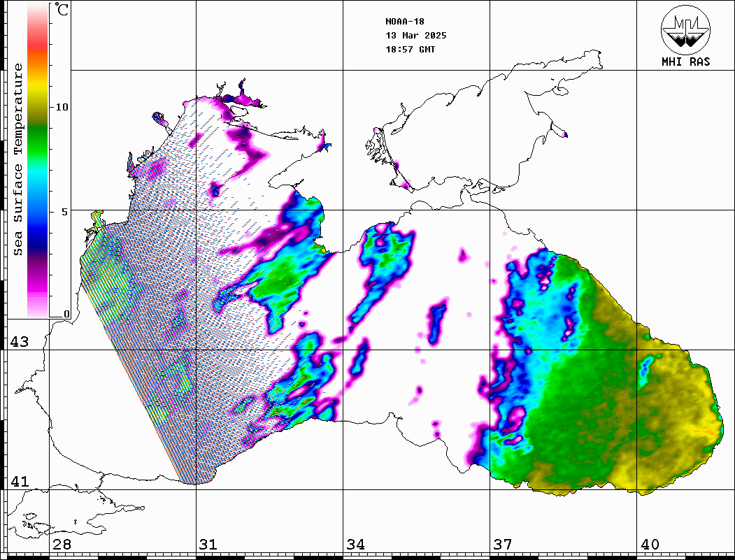
Task: Click the NOAA-18 satellite label
Action: tap(404, 22)
